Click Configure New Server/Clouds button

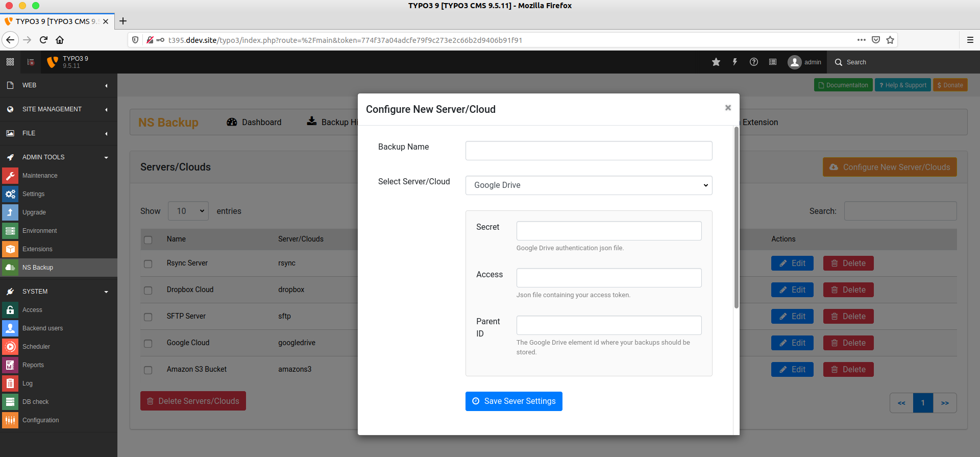(x=890, y=167)
